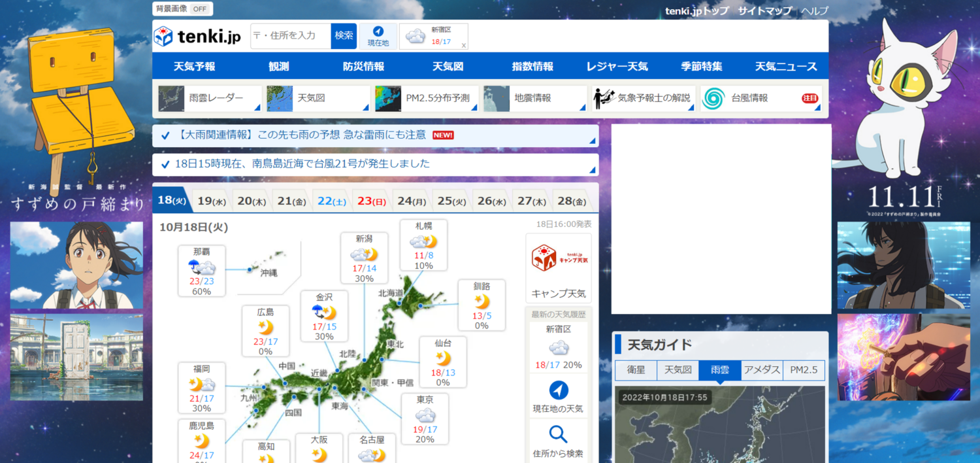The height and width of the screenshot is (463, 980).
Task: Click the 天気図 thumbnail in the shortcut row
Action: click(x=280, y=98)
